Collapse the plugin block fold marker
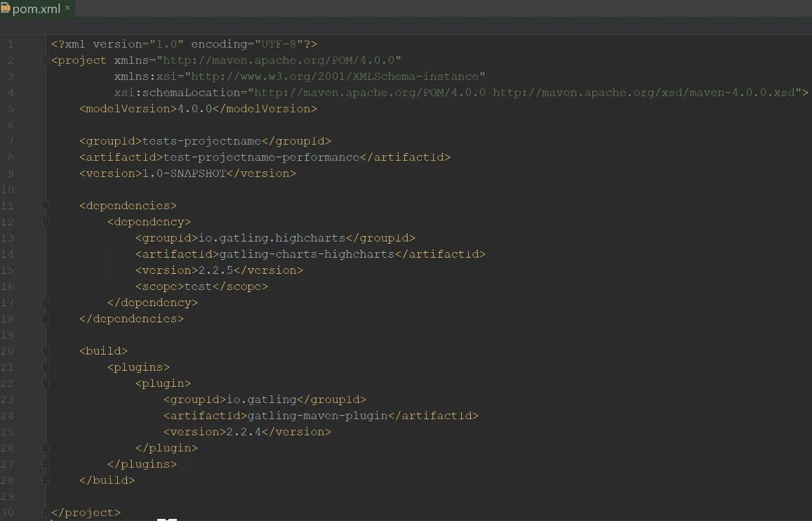Screen dimensions: 812x521 (46, 384)
